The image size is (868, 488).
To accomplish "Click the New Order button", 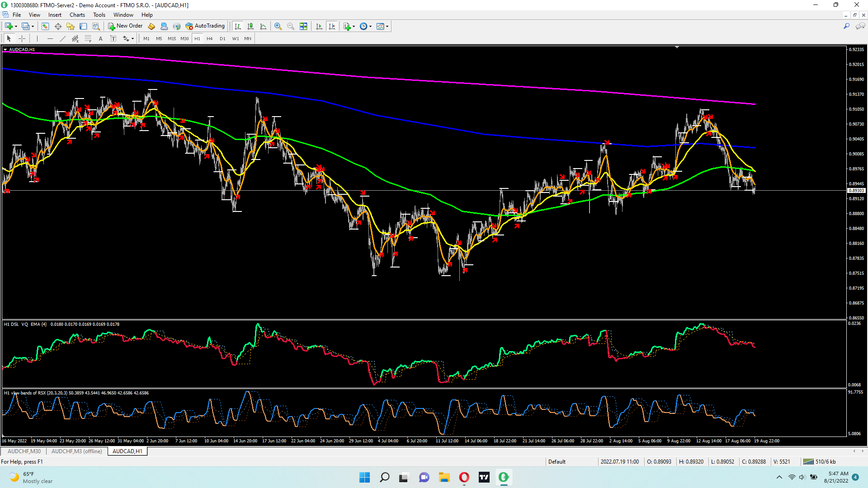I will pyautogui.click(x=125, y=26).
